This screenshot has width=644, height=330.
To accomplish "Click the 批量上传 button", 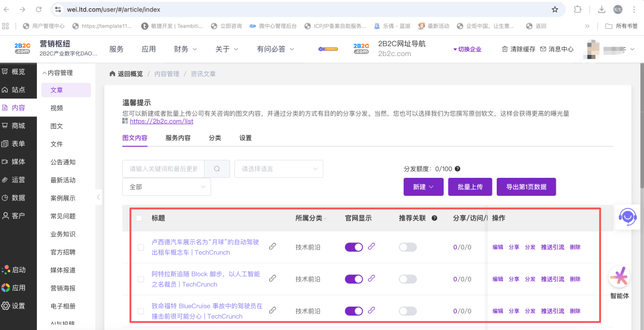I will pyautogui.click(x=470, y=187).
